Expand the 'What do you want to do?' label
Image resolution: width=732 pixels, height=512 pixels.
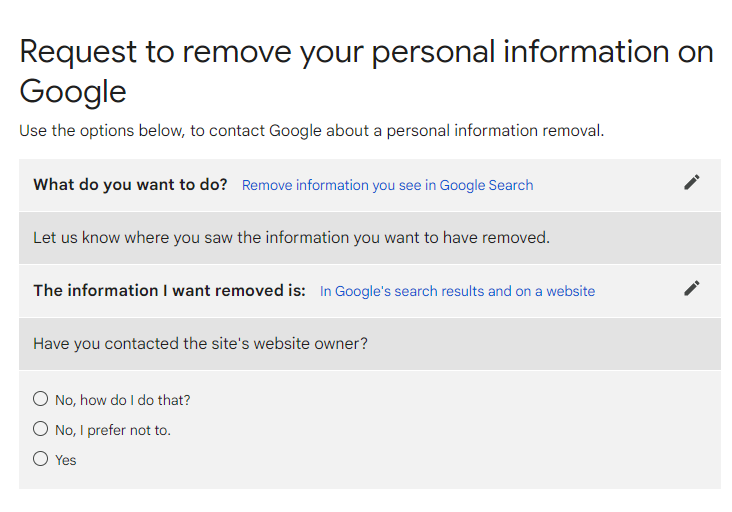click(130, 185)
